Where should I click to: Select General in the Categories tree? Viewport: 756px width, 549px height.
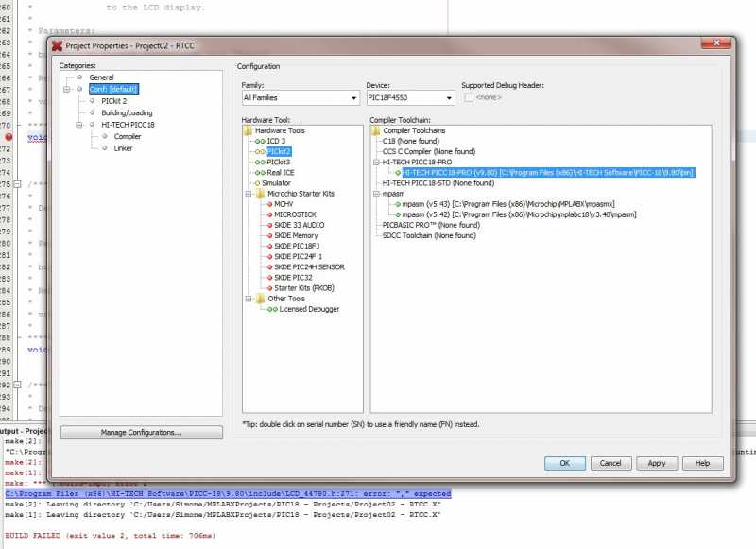101,77
